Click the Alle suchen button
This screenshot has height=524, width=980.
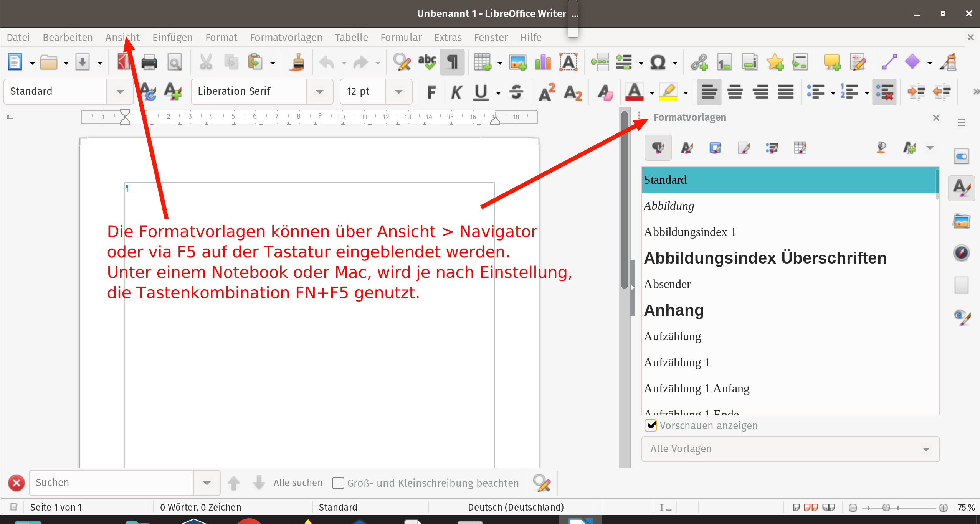298,483
